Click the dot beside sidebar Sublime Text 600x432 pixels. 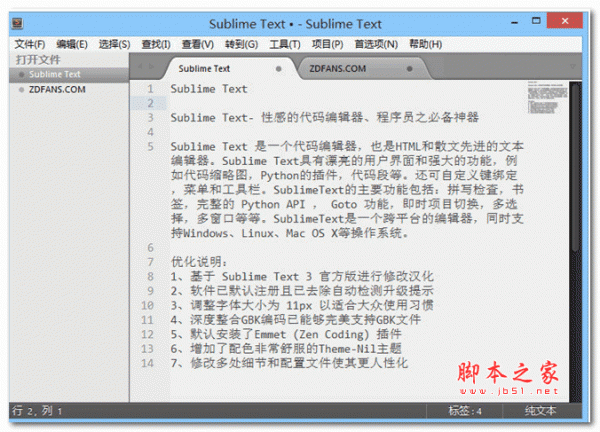click(x=21, y=74)
